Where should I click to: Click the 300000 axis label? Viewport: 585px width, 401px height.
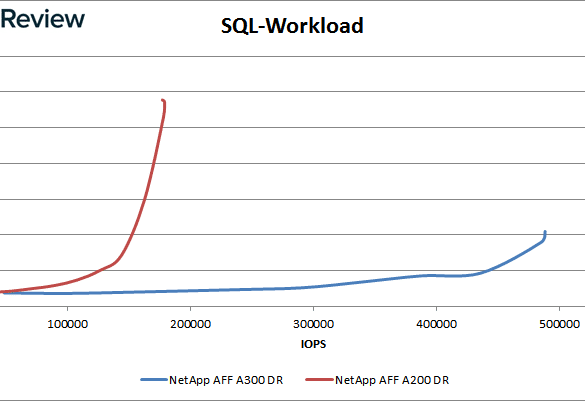(313, 324)
